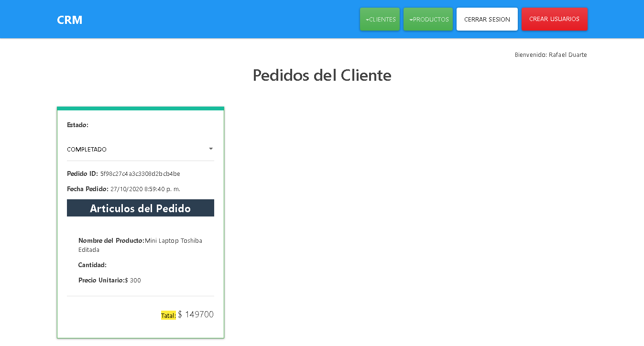The height and width of the screenshot is (346, 644).
Task: Click the Bienvenido: Rafael Duarte label
Action: click(x=551, y=54)
